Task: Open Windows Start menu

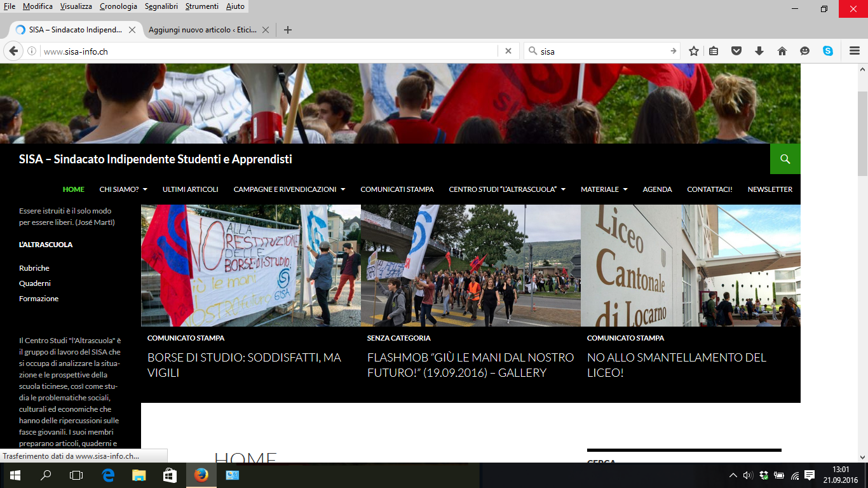Action: [15, 475]
